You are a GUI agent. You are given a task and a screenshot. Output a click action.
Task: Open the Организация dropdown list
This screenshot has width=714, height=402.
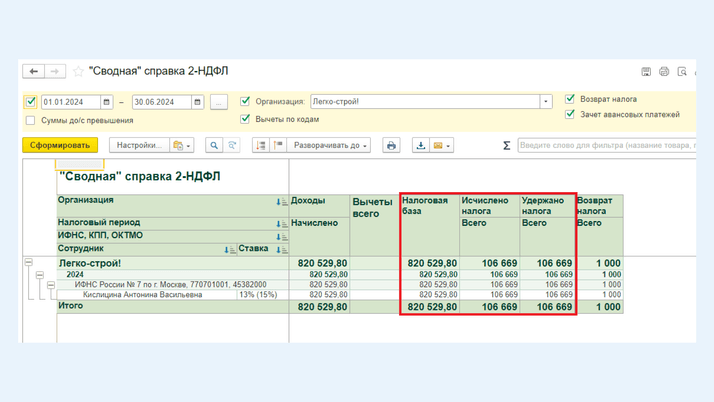546,102
